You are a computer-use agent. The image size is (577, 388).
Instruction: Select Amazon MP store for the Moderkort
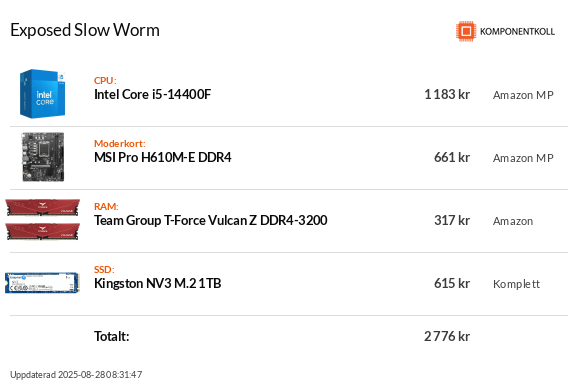(x=523, y=158)
